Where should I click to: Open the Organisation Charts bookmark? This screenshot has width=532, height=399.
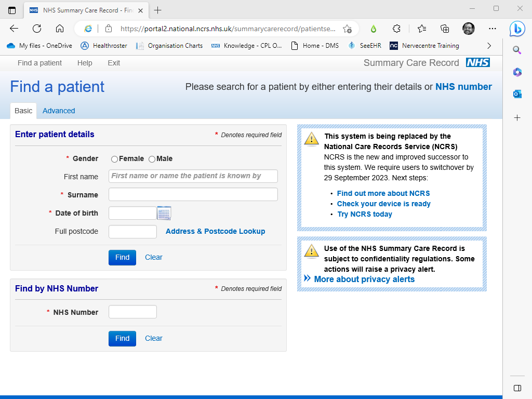(x=169, y=46)
